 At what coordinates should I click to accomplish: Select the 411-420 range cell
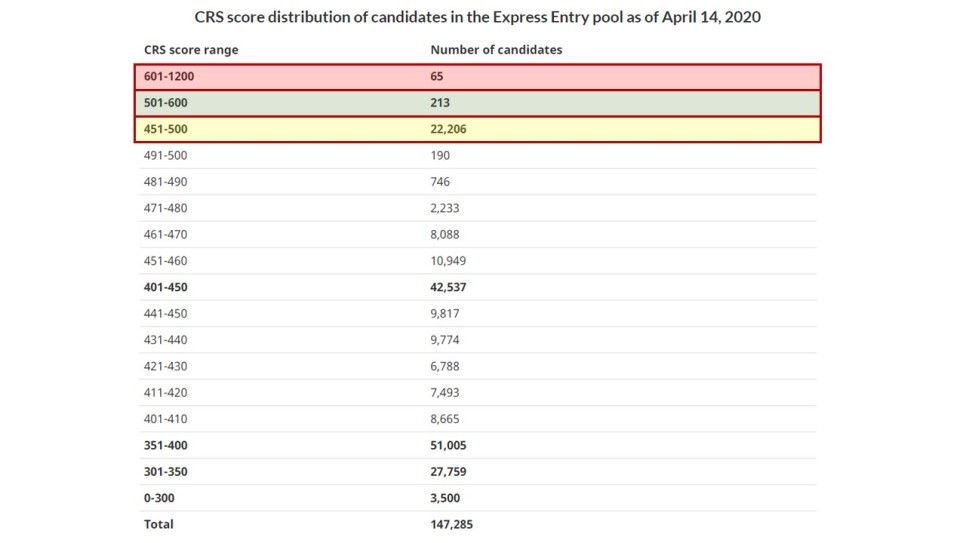pyautogui.click(x=165, y=393)
